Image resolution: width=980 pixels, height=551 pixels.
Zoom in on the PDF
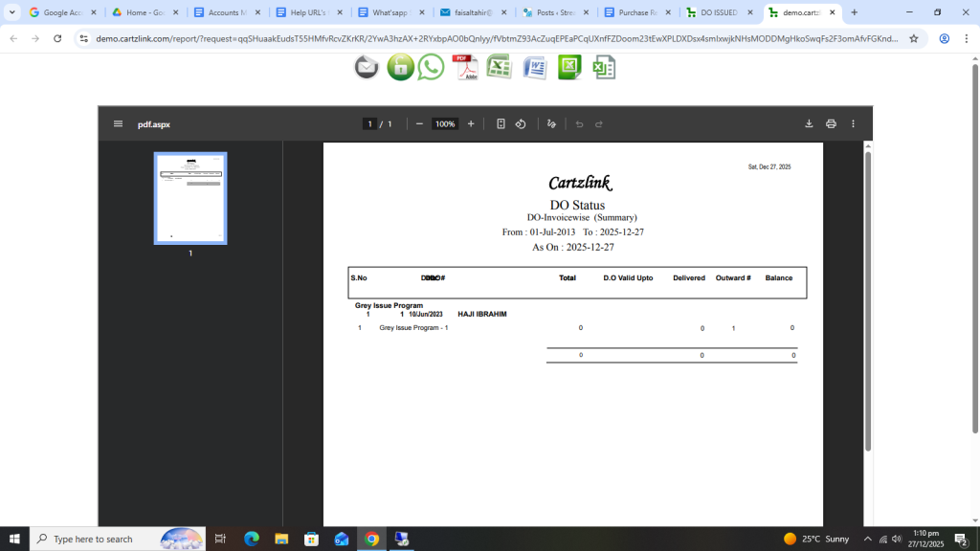pyautogui.click(x=471, y=124)
